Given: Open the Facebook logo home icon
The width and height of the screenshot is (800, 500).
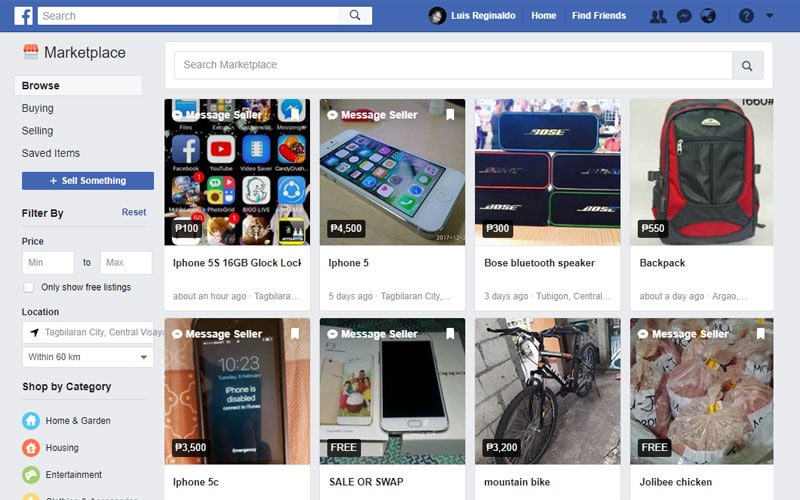Looking at the screenshot, I should [x=23, y=16].
